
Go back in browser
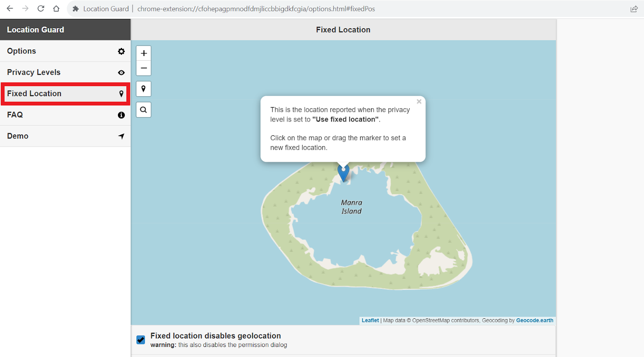coord(10,8)
